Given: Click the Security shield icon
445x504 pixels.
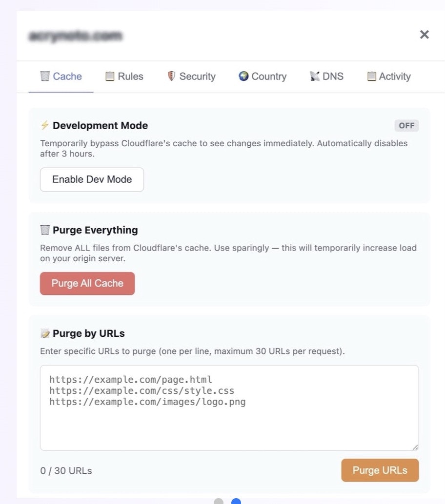Looking at the screenshot, I should click(171, 76).
